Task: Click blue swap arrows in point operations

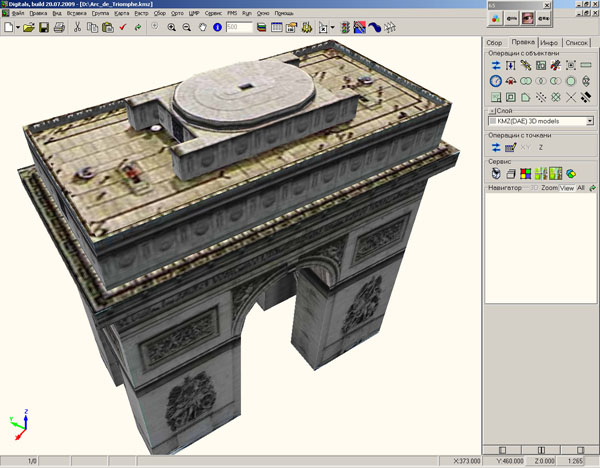Action: pos(496,147)
